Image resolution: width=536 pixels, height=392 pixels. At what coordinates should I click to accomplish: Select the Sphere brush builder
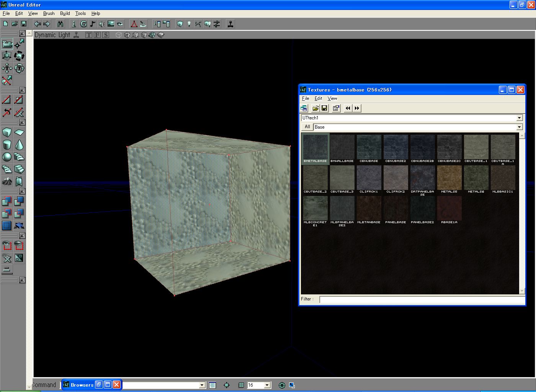pyautogui.click(x=7, y=157)
